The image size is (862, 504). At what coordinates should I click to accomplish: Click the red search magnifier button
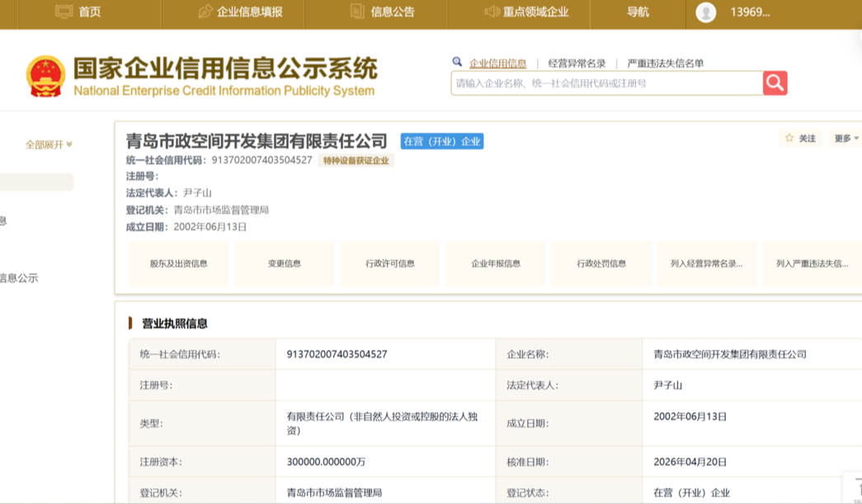pyautogui.click(x=775, y=83)
